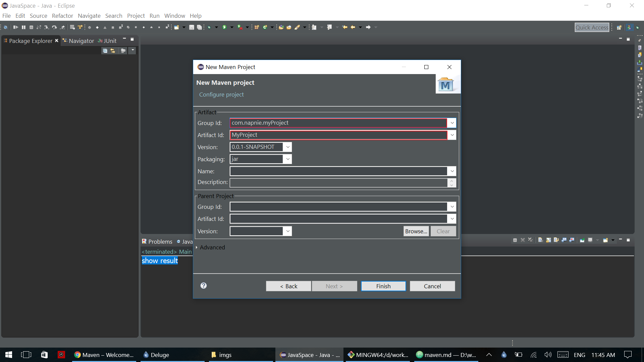
Task: Click the Run Last Tool icon with red toolbox
Action: (240, 27)
